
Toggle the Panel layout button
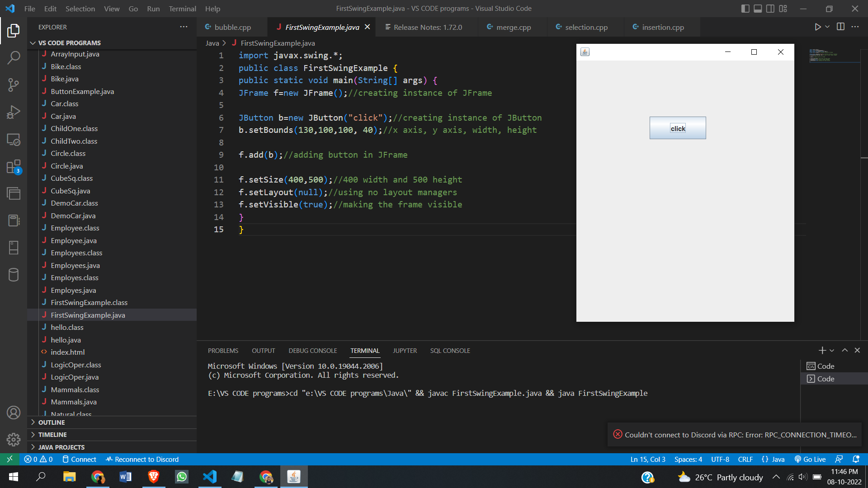click(758, 9)
